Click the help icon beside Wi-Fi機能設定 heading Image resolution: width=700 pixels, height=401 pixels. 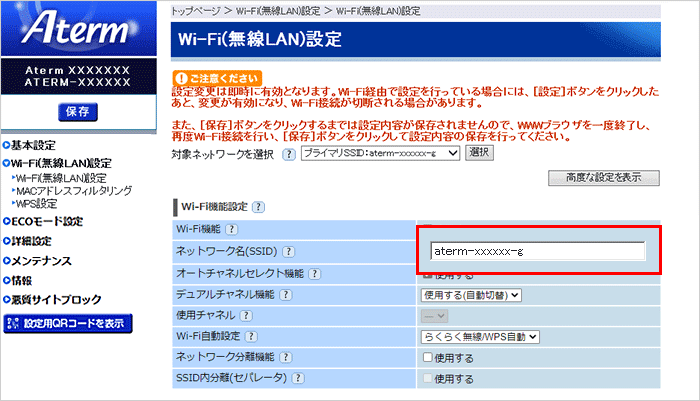258,207
